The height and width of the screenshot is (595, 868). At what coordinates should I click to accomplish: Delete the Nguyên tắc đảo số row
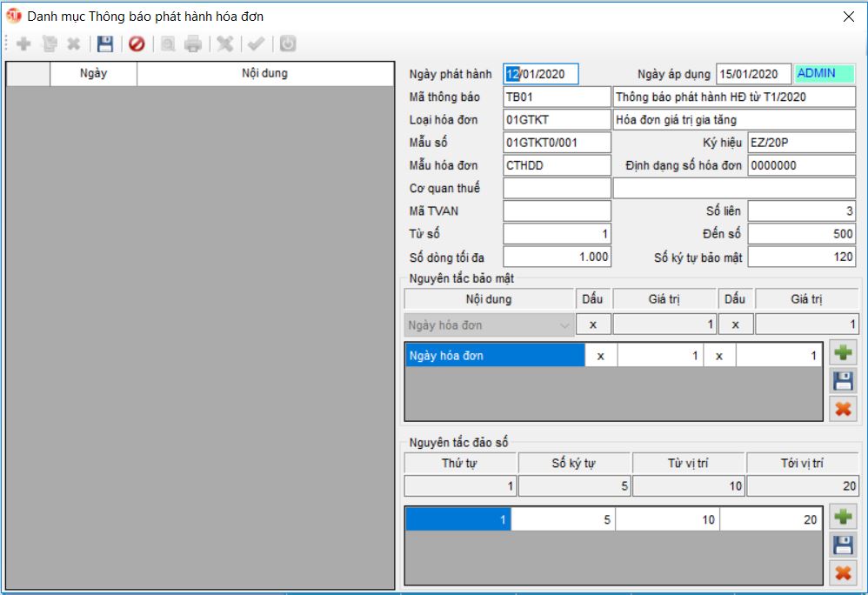point(843,573)
